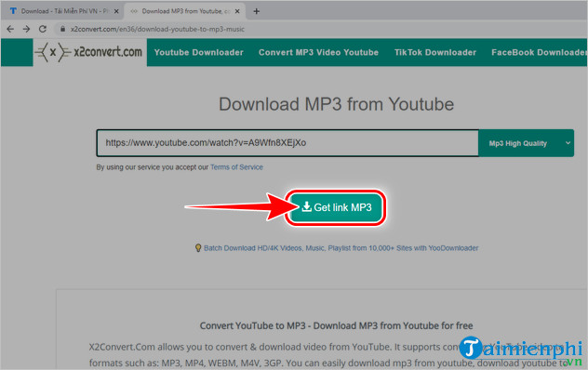The width and height of the screenshot is (588, 370).
Task: Click the Convert YouTube to MP3 subheading
Action: tap(336, 325)
